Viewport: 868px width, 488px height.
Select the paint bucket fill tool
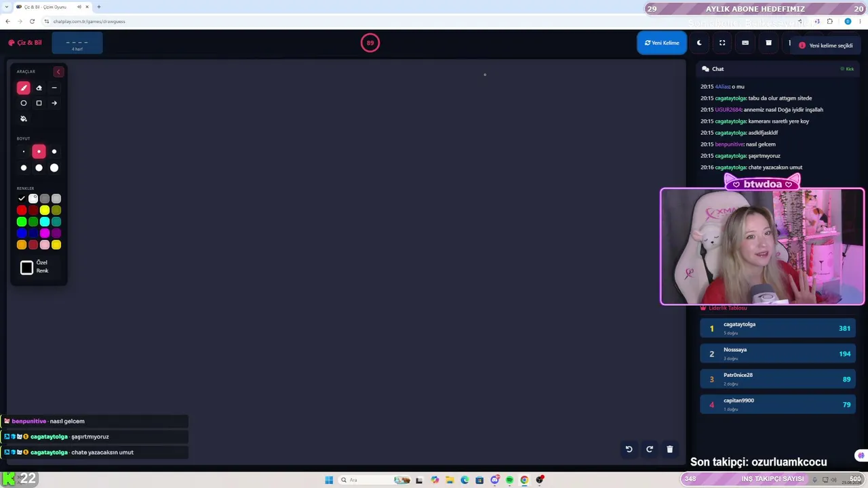24,119
